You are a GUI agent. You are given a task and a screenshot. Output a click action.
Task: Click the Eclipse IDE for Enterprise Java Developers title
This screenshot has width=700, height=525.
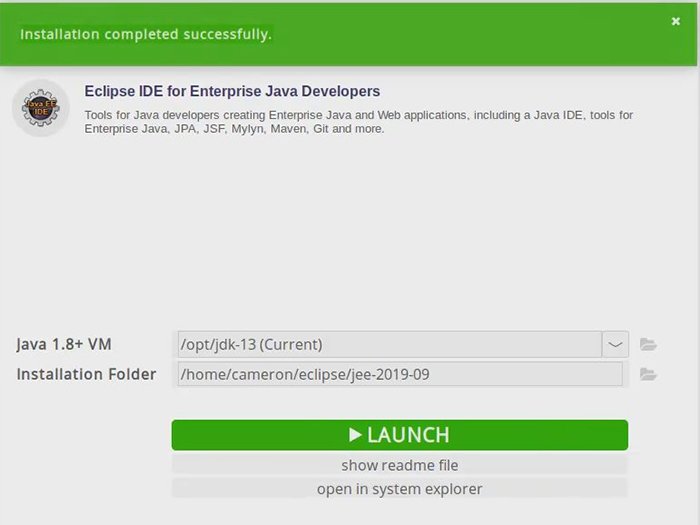point(232,91)
